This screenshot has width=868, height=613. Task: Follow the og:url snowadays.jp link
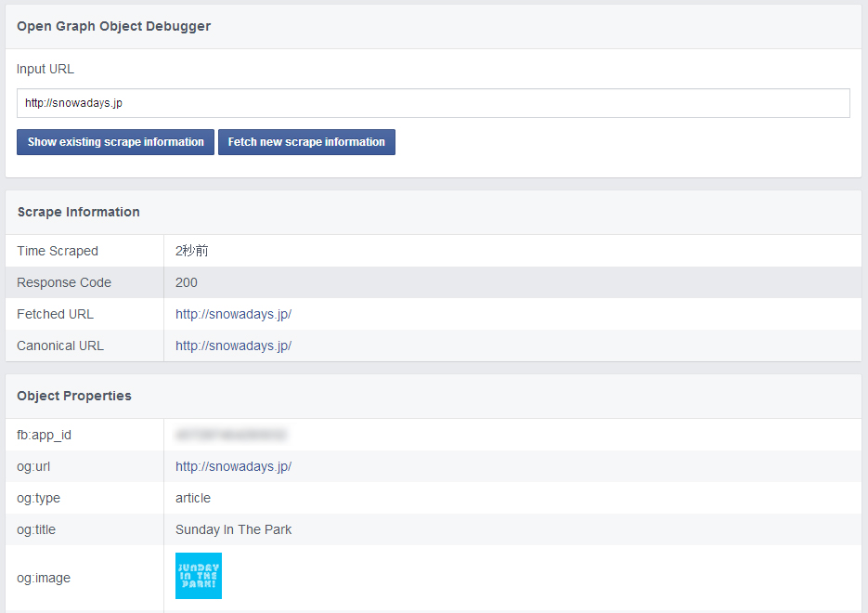[233, 466]
